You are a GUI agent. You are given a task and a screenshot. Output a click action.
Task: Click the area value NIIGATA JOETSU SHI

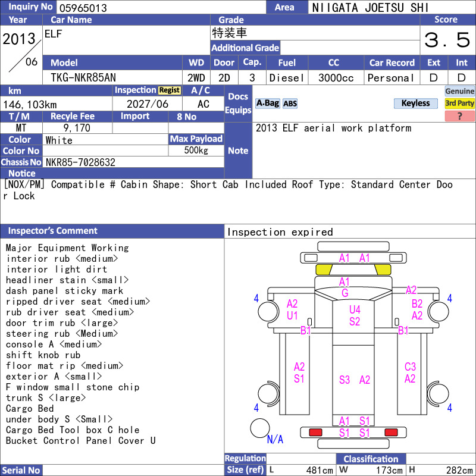point(370,8)
